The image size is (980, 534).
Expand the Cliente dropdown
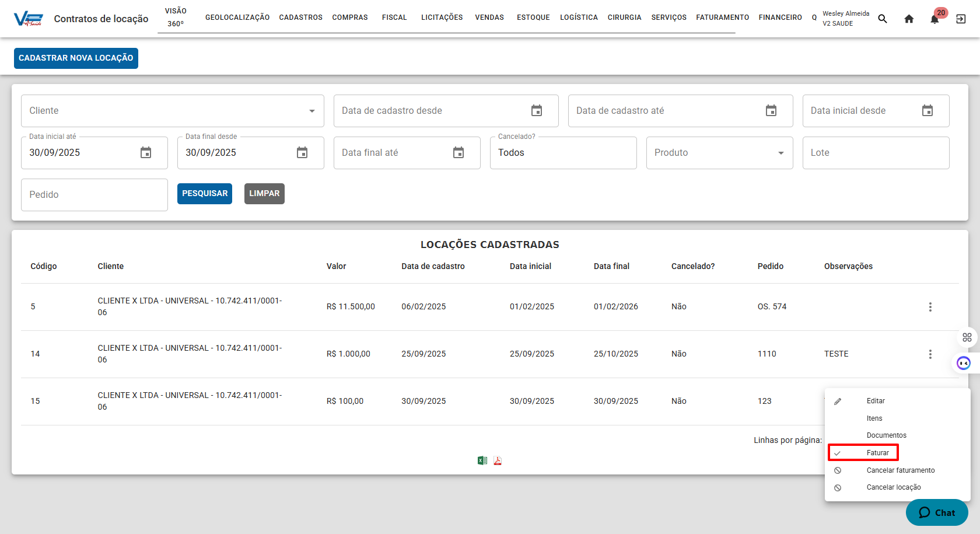[x=312, y=111]
